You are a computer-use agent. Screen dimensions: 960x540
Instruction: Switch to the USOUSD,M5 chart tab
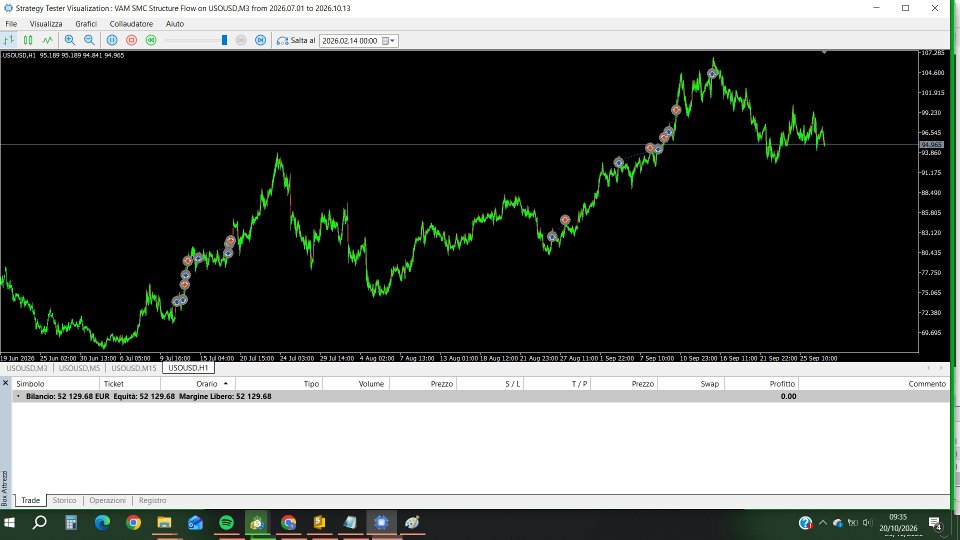79,369
